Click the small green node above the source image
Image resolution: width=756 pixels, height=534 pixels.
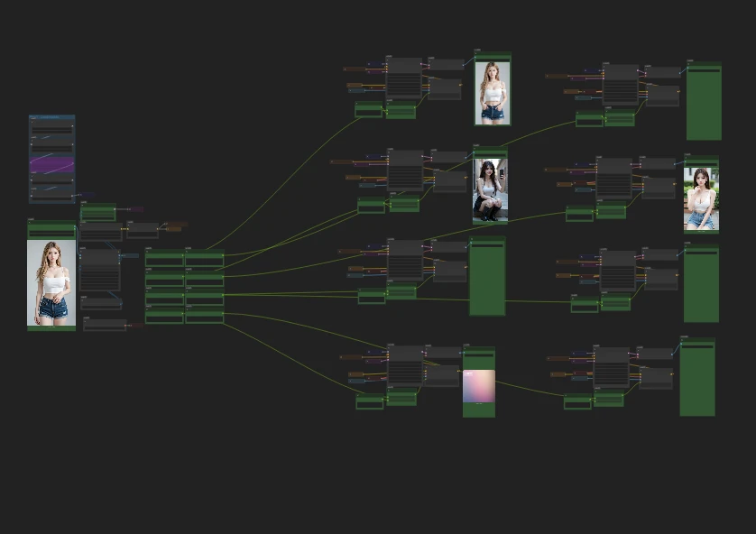click(97, 213)
